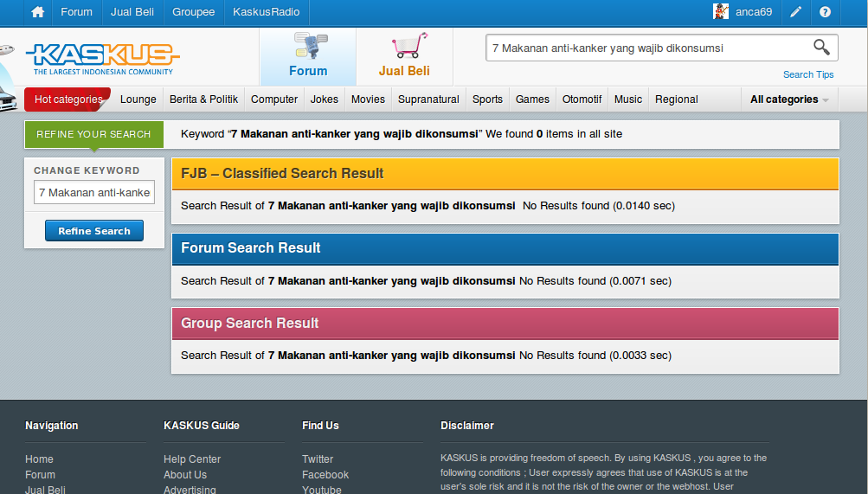Click the 'No Results found (0.0033 sec)' text
This screenshot has width=868, height=494.
point(595,356)
